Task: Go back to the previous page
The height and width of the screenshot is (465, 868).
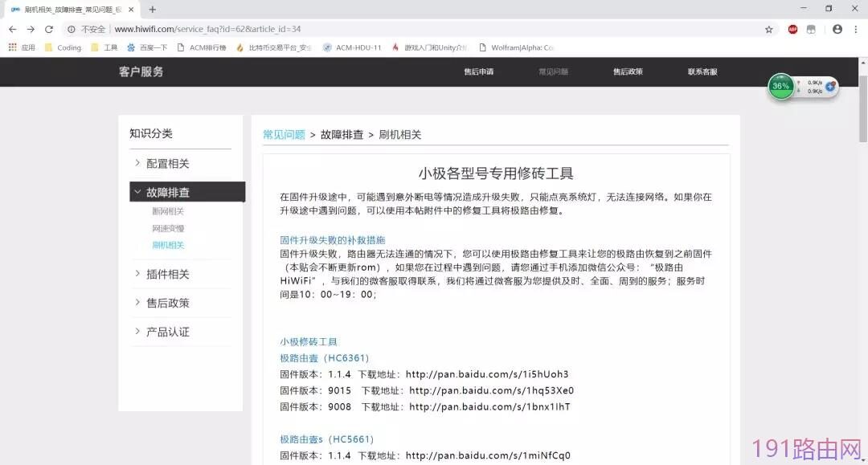Action: [12, 29]
